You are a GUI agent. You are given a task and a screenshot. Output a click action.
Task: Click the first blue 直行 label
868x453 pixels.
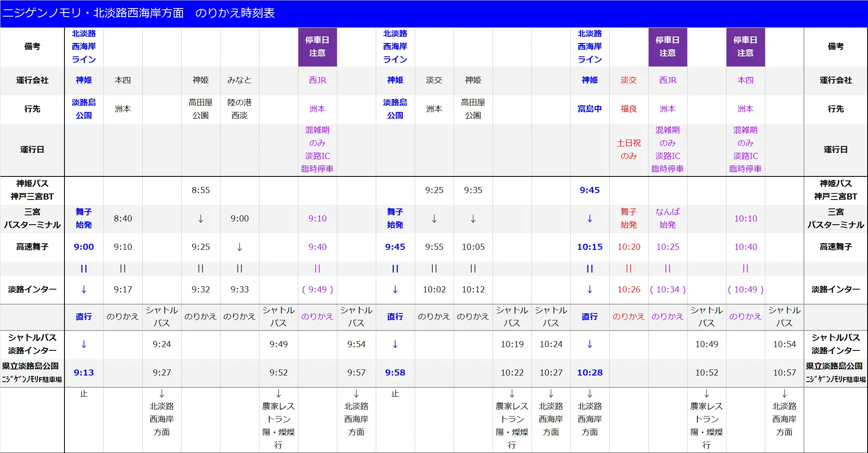84,316
